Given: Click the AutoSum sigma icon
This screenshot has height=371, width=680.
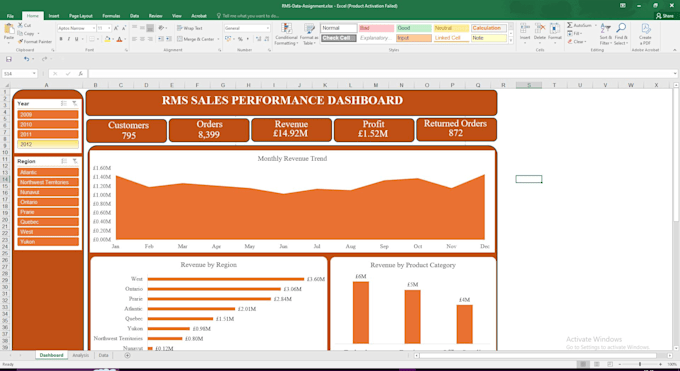Looking at the screenshot, I should coord(570,25).
